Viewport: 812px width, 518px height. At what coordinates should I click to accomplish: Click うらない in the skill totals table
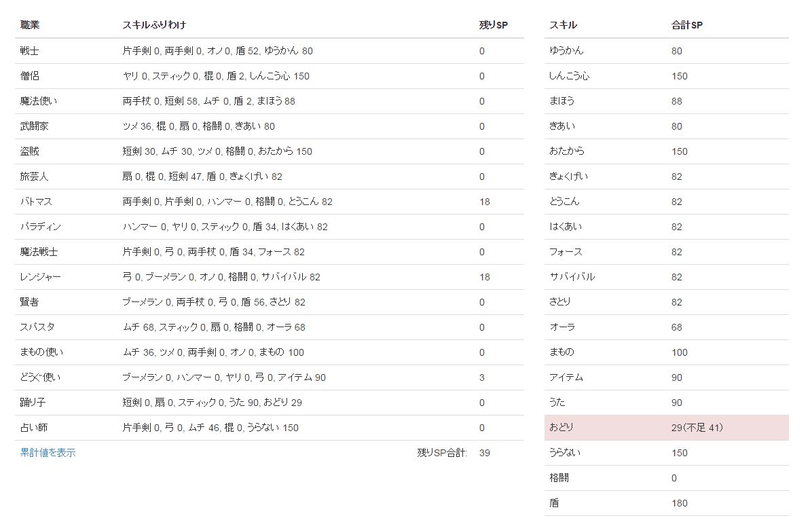[565, 453]
